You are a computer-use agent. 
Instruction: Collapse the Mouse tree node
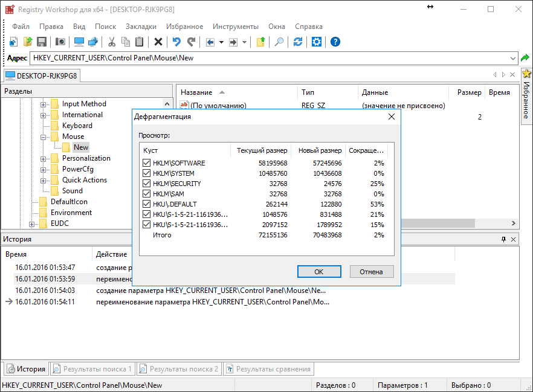tap(43, 137)
